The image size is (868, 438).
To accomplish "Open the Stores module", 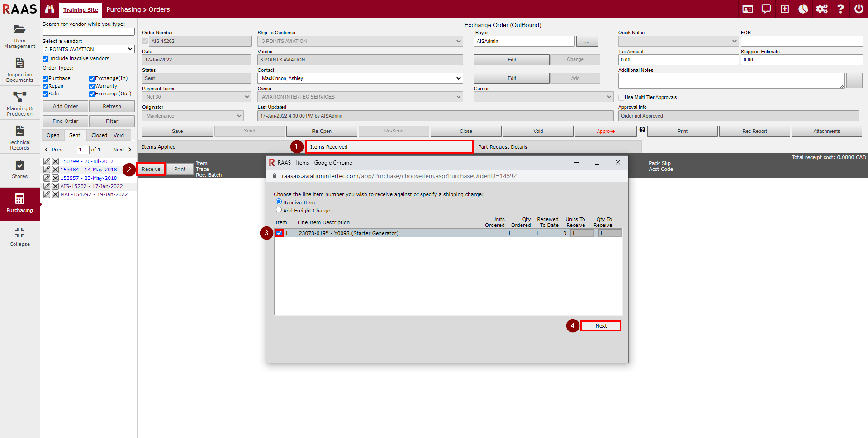I will tap(19, 169).
